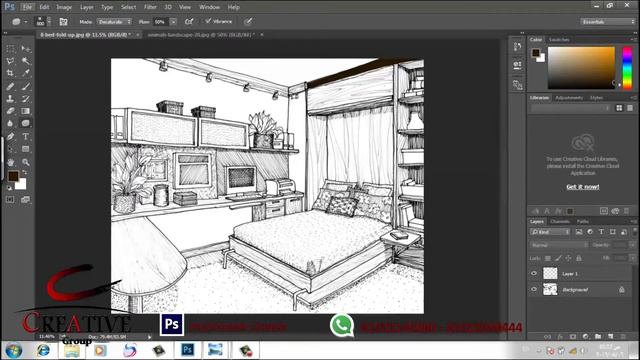Viewport: 640px width, 360px height.
Task: Open the Properties panel icon
Action: tap(517, 65)
